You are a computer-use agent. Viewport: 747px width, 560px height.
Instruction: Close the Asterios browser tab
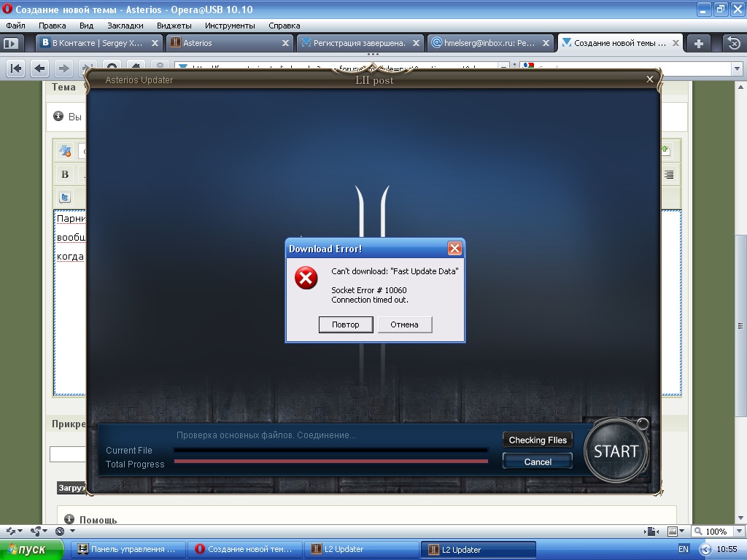[285, 43]
